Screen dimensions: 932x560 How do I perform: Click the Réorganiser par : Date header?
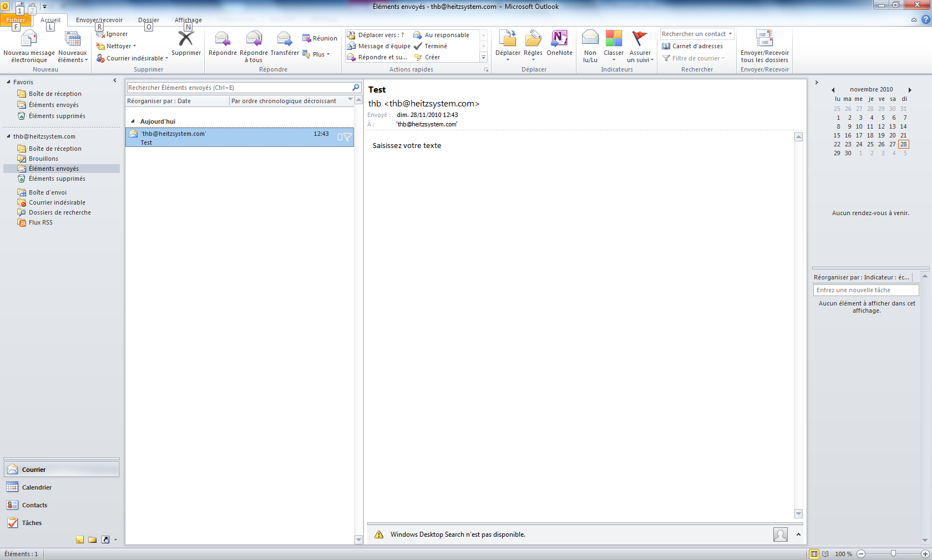177,101
